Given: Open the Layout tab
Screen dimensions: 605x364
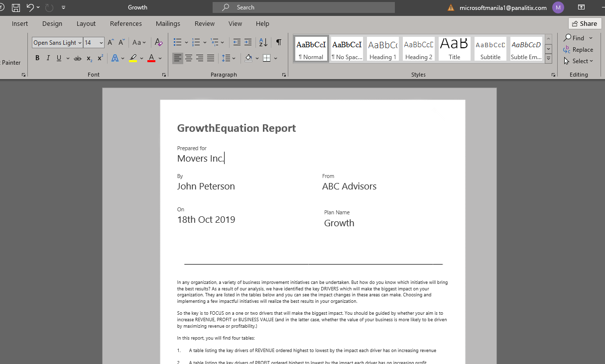Looking at the screenshot, I should click(86, 23).
